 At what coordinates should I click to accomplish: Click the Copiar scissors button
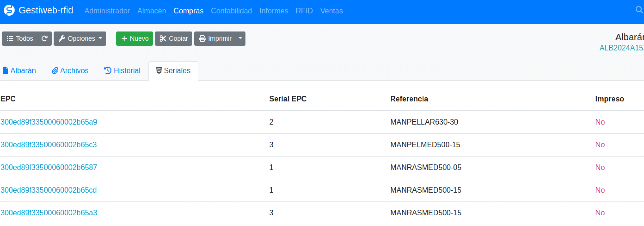click(174, 39)
